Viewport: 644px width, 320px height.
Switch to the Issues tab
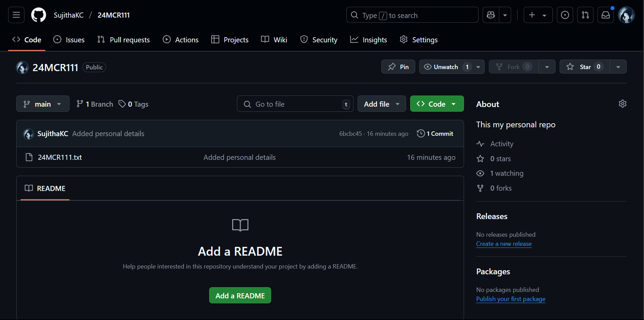(x=69, y=40)
